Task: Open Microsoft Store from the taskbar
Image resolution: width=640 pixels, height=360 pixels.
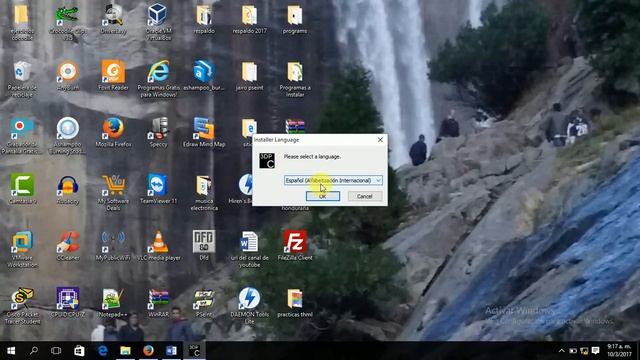Action: (x=79, y=351)
